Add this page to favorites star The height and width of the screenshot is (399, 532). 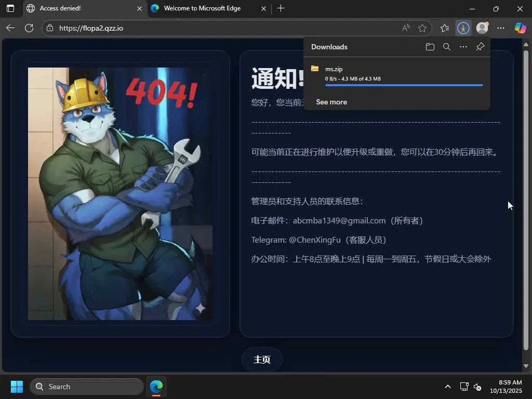coord(422,28)
